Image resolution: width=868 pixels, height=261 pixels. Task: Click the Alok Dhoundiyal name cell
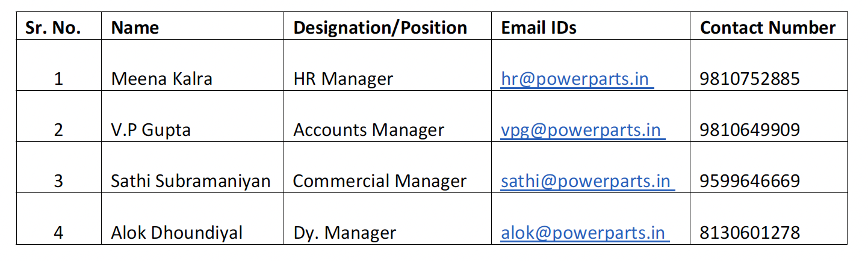pyautogui.click(x=177, y=233)
